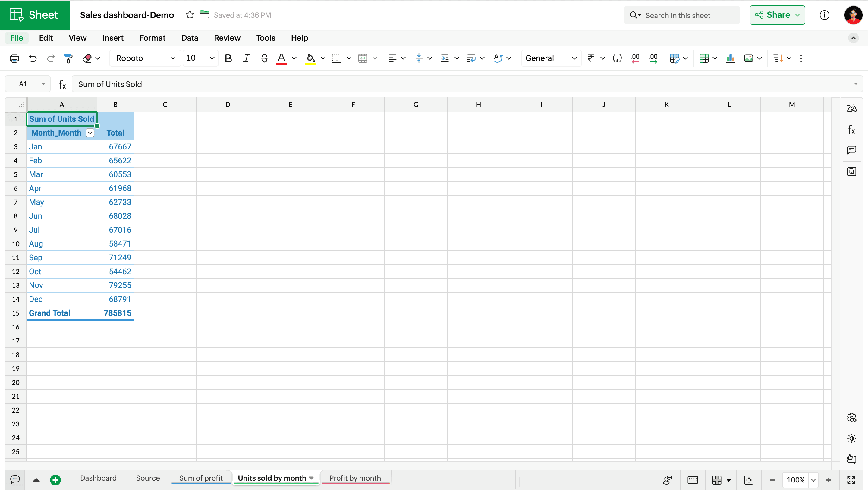Undo the last action
The width and height of the screenshot is (868, 490).
click(x=33, y=58)
